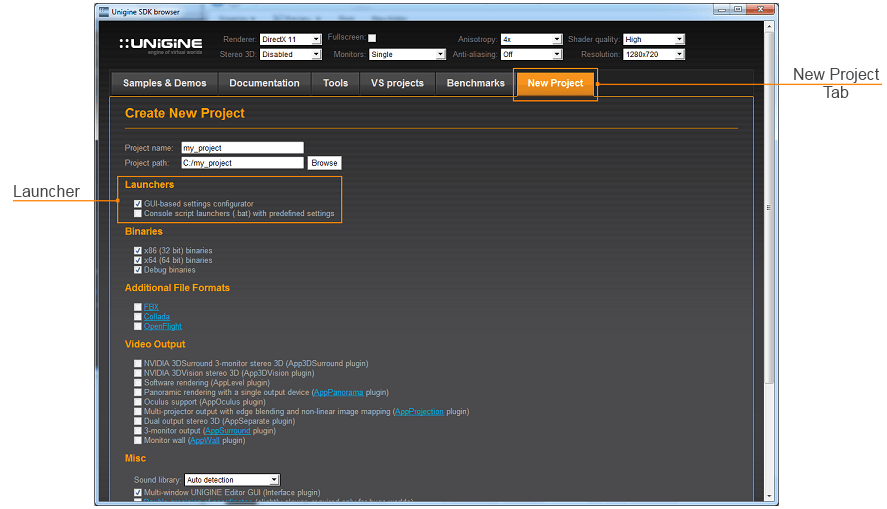
Task: Toggle Debug binaries checkbox
Action: pos(137,270)
